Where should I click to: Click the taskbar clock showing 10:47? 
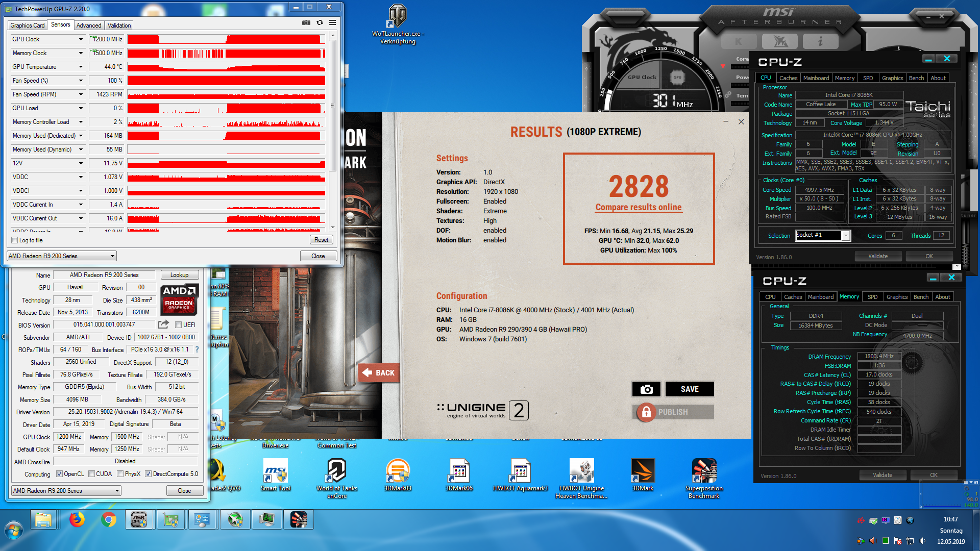click(950, 519)
